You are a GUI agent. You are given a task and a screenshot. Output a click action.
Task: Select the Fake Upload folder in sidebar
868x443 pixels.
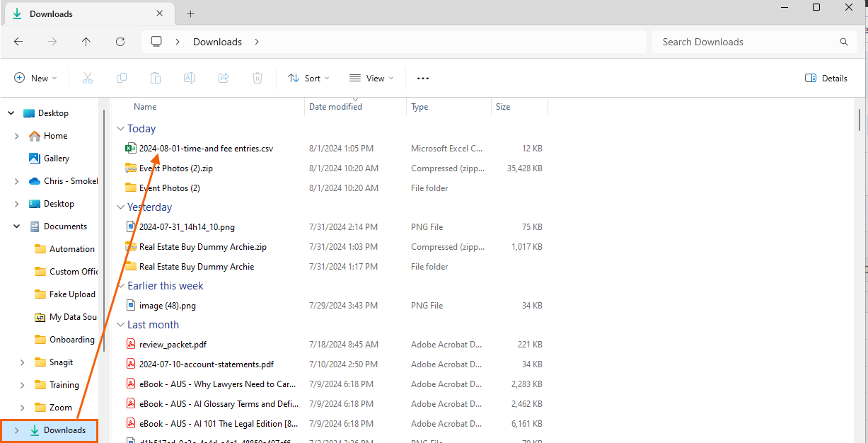65,294
